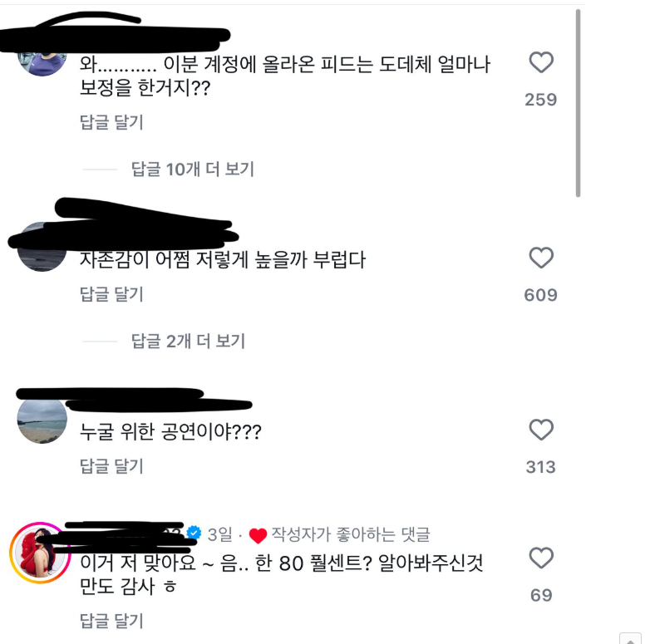Like the comment with 609 likes
Viewport: 650px width, 644px height.
point(541,258)
